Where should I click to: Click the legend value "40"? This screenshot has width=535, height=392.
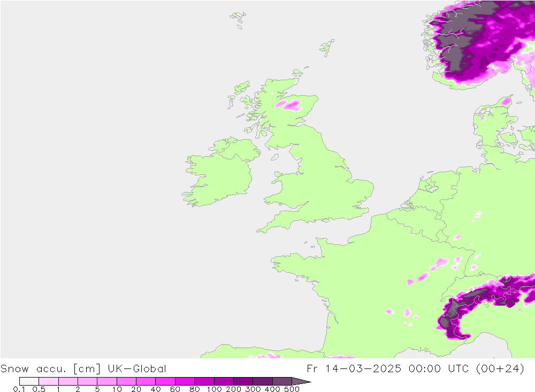click(x=156, y=389)
